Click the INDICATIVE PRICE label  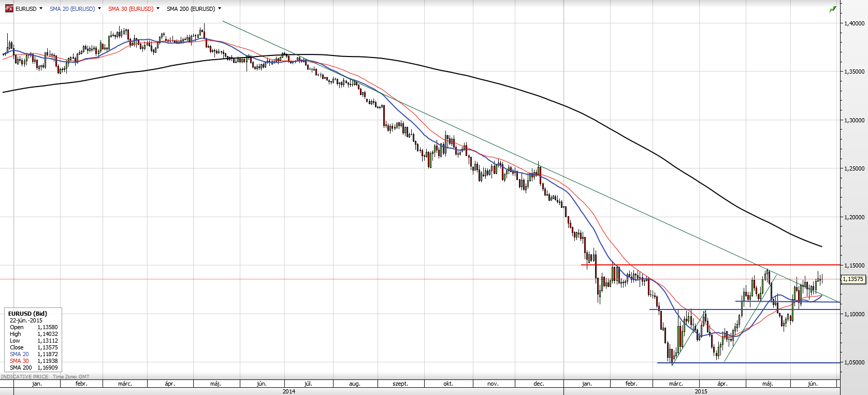(x=25, y=377)
